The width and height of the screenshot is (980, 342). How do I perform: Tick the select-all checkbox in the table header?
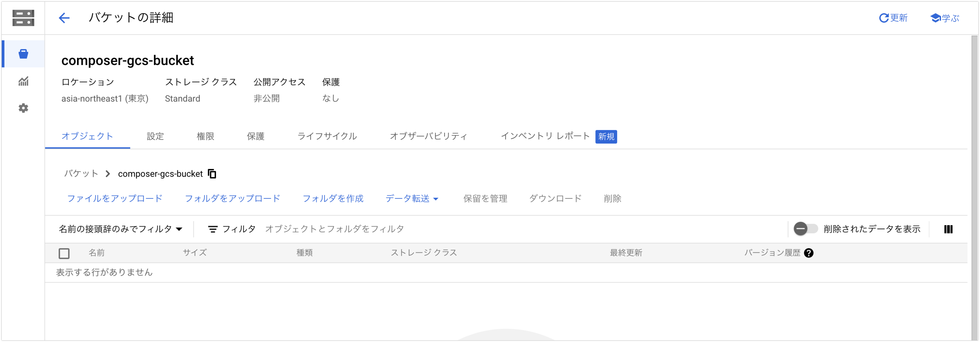pos(64,253)
